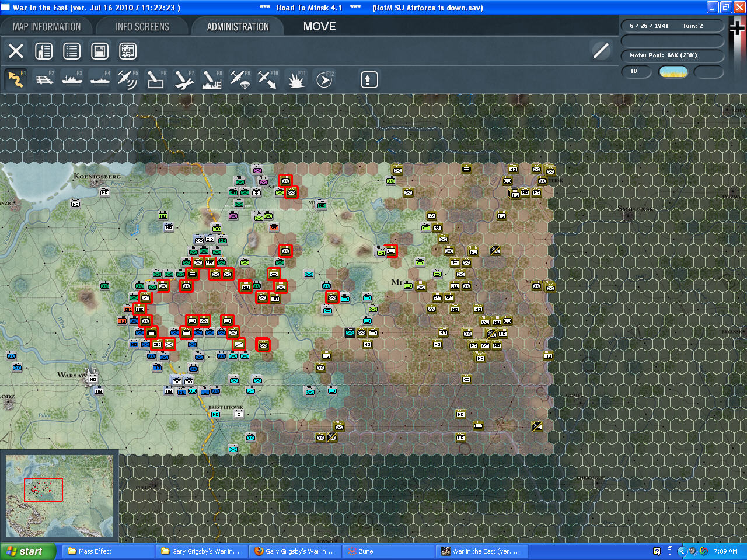Open Gary Grigsby's War folder taskbar item

click(x=202, y=551)
